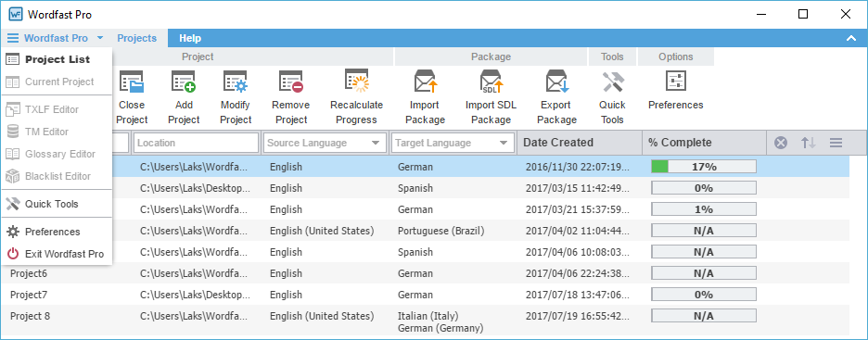
Task: Choose Import SDL Package
Action: coord(491,98)
